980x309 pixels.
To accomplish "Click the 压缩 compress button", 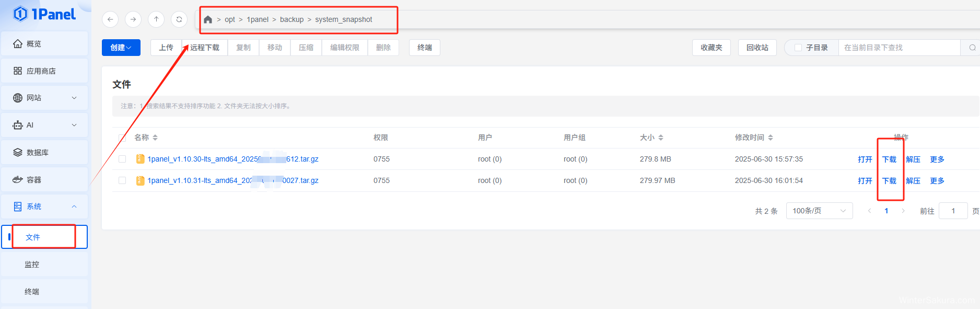I will (306, 48).
